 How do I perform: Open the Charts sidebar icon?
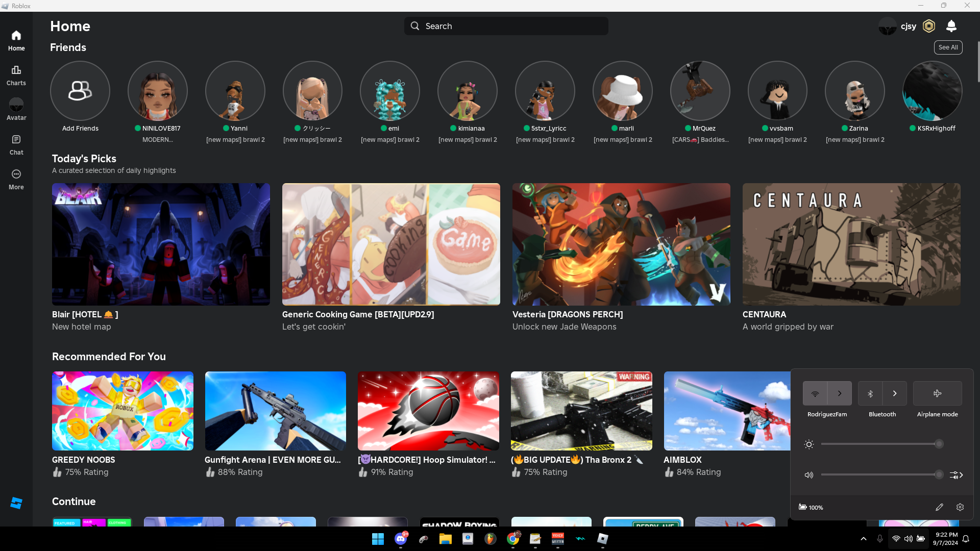coord(16,75)
